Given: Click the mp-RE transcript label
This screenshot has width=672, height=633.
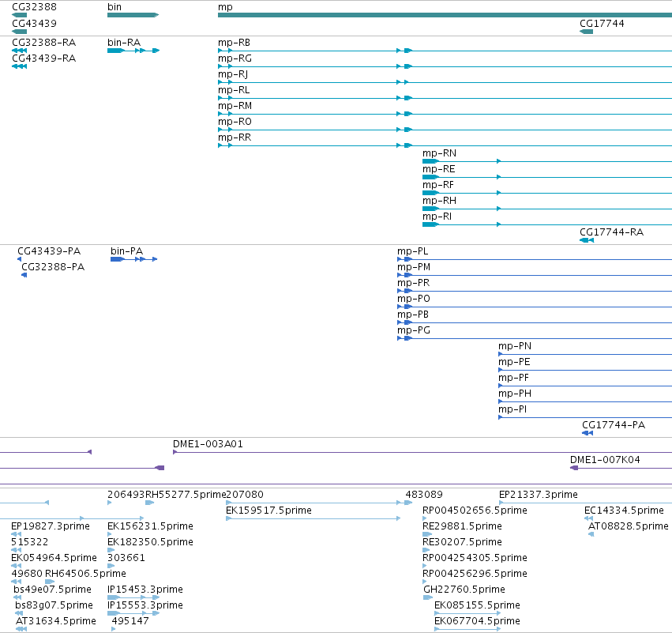Looking at the screenshot, I should tap(438, 169).
